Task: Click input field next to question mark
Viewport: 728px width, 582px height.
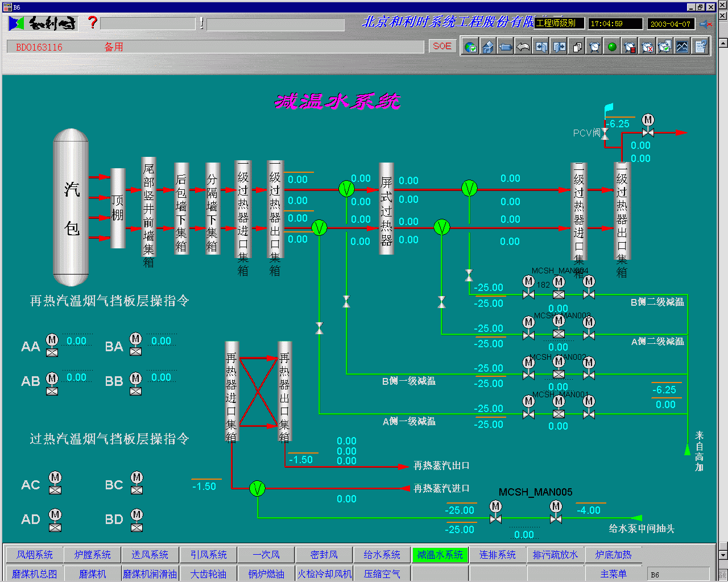Action: pos(148,24)
